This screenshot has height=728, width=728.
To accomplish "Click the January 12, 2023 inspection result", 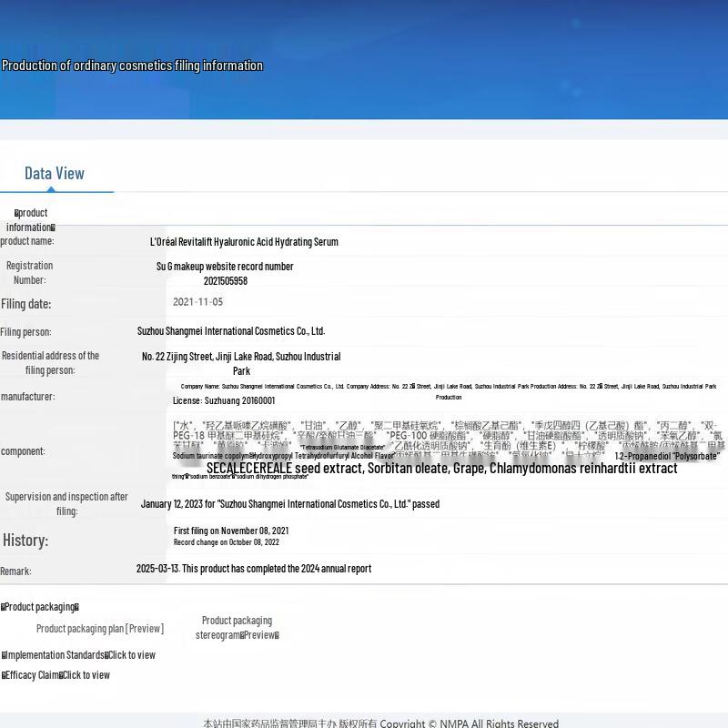I will click(289, 504).
